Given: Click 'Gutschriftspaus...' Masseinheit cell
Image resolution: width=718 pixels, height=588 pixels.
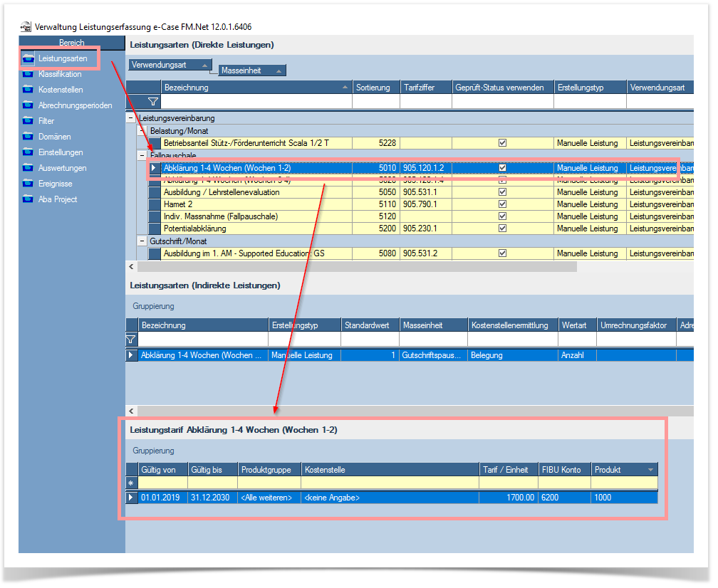Looking at the screenshot, I should tap(432, 355).
